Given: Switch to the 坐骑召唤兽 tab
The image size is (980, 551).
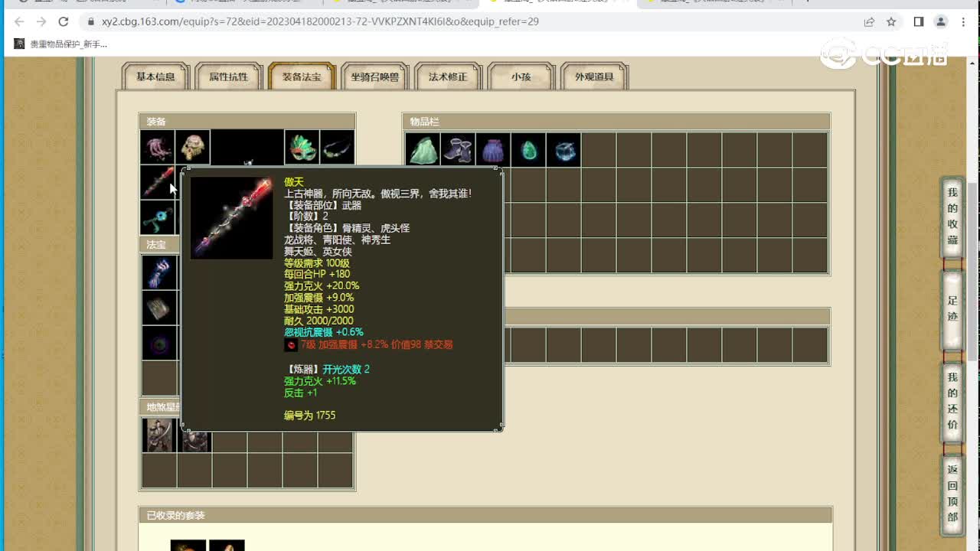Looking at the screenshot, I should pyautogui.click(x=375, y=77).
